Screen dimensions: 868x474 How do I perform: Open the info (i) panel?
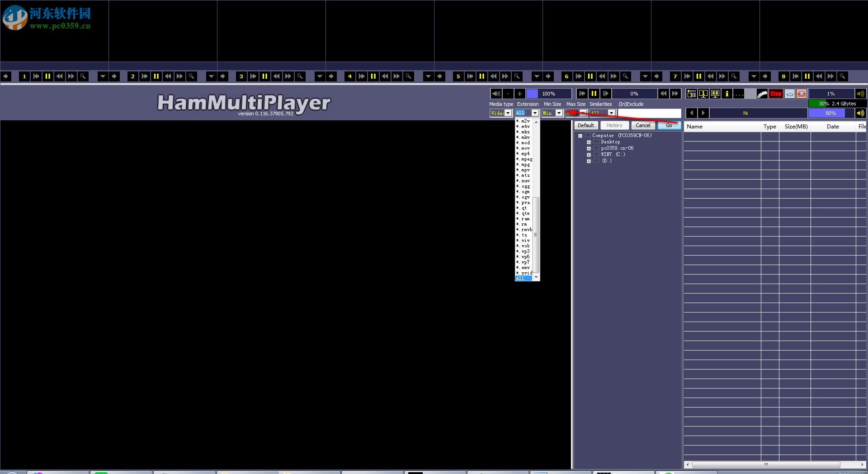[x=726, y=94]
